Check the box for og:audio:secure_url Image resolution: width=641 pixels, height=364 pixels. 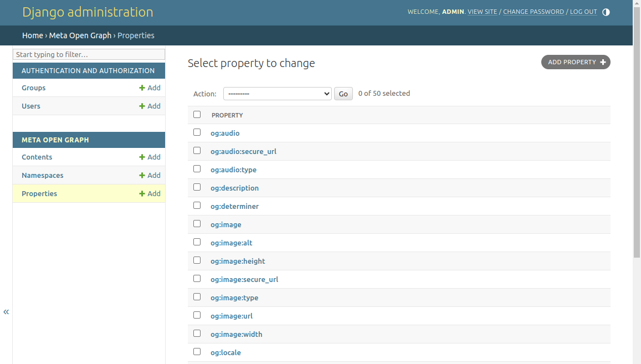pyautogui.click(x=197, y=151)
